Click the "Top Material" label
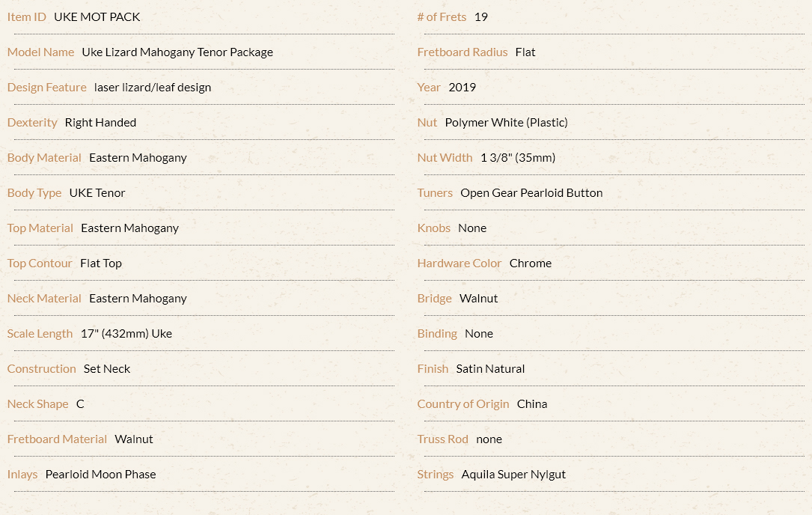812x515 pixels. (x=40, y=228)
